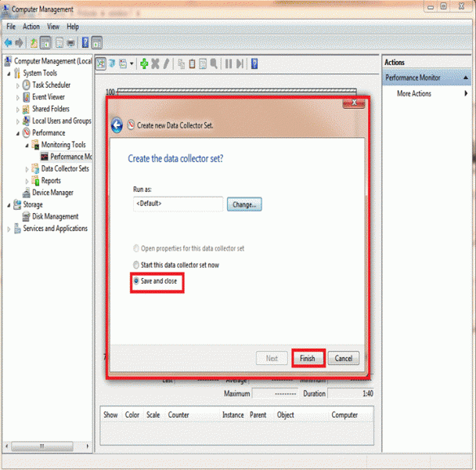Open performance monitor Properties icon
This screenshot has width=476, height=470.
(x=203, y=63)
